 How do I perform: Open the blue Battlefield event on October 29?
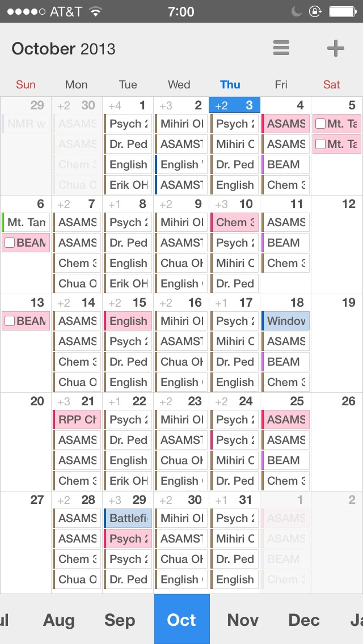(128, 518)
